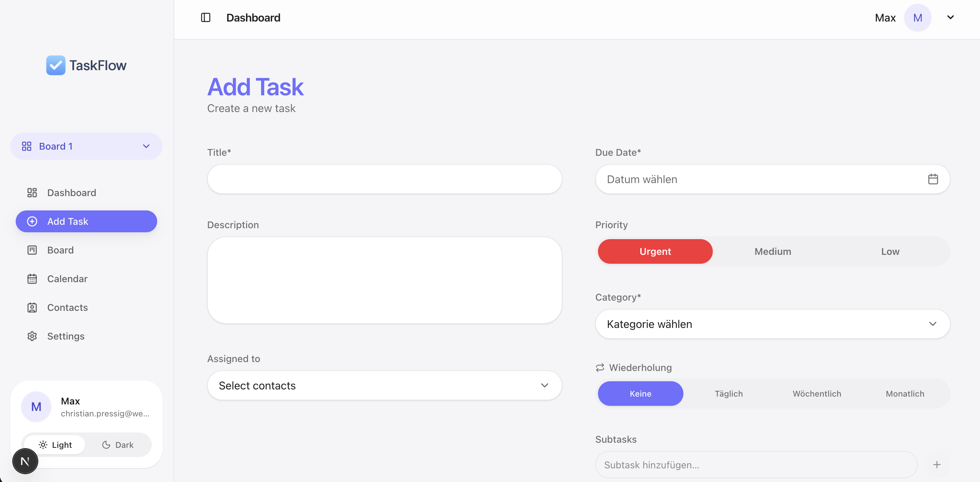
Task: Click the Next.js N badge icon
Action: tap(25, 461)
